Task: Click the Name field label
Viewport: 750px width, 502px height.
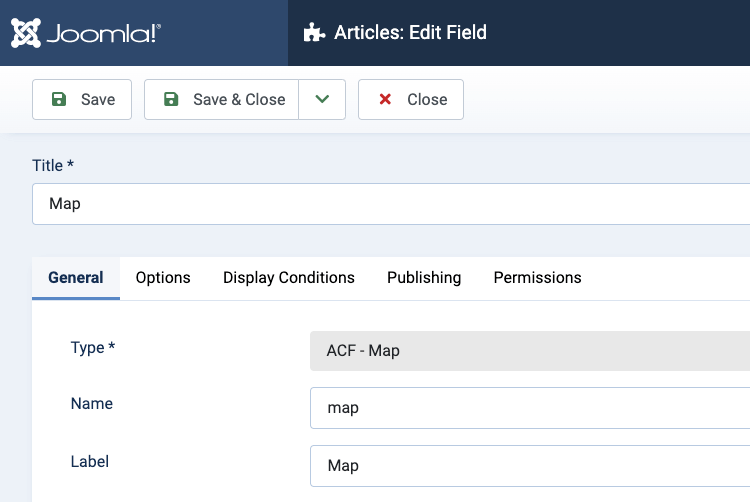Action: tap(92, 404)
